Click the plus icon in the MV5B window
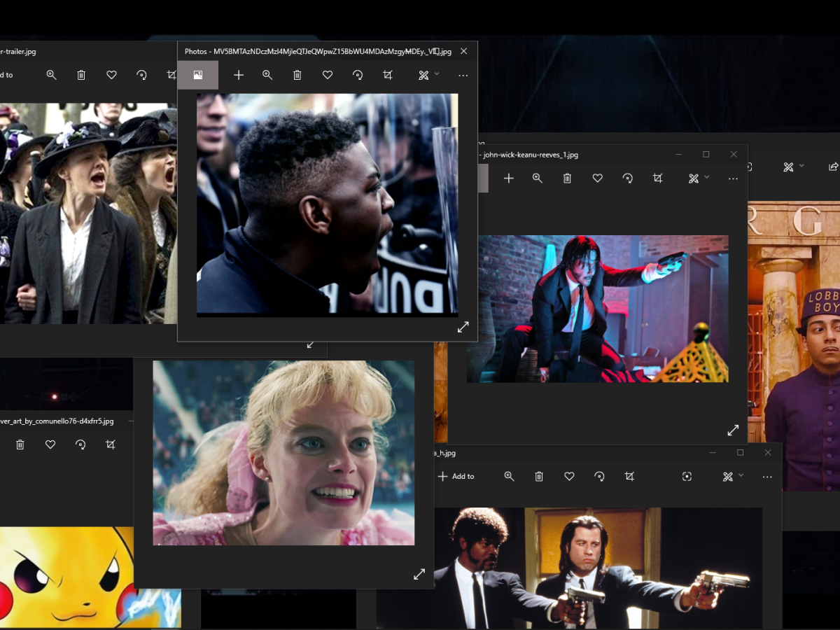 (x=239, y=75)
